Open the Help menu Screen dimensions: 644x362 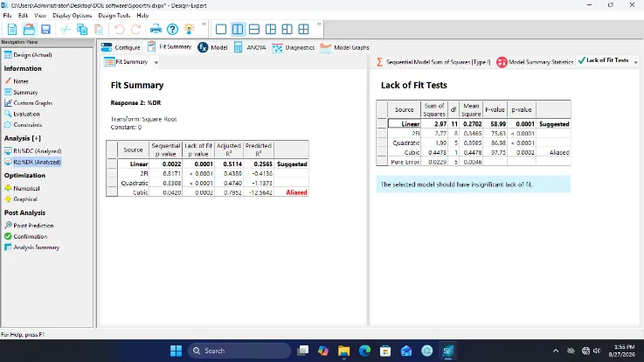[x=142, y=15]
